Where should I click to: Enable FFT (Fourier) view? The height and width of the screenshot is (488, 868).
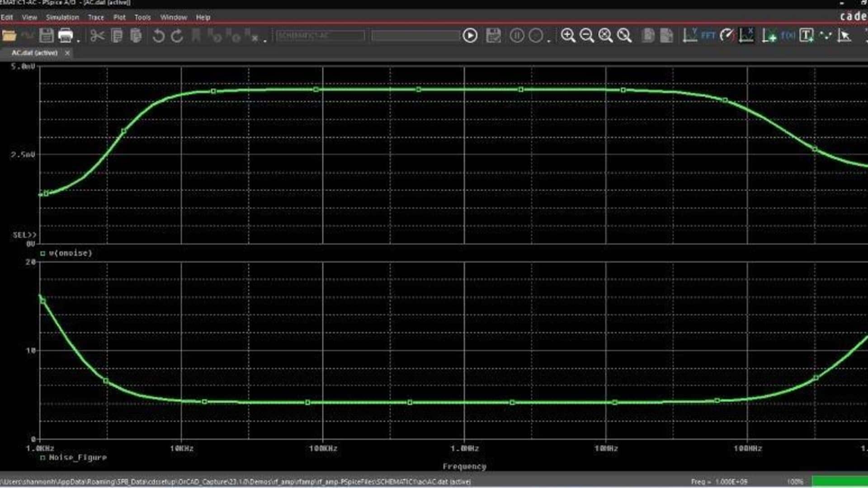(x=708, y=35)
